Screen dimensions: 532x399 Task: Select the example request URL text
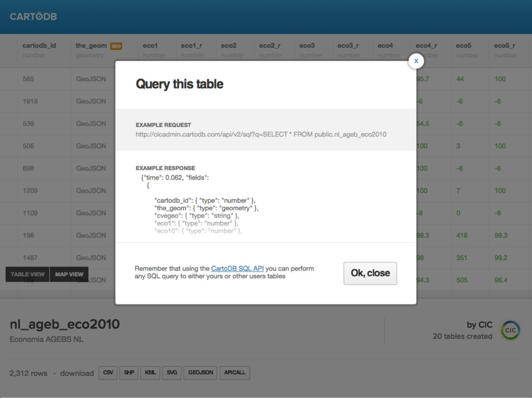tap(261, 135)
